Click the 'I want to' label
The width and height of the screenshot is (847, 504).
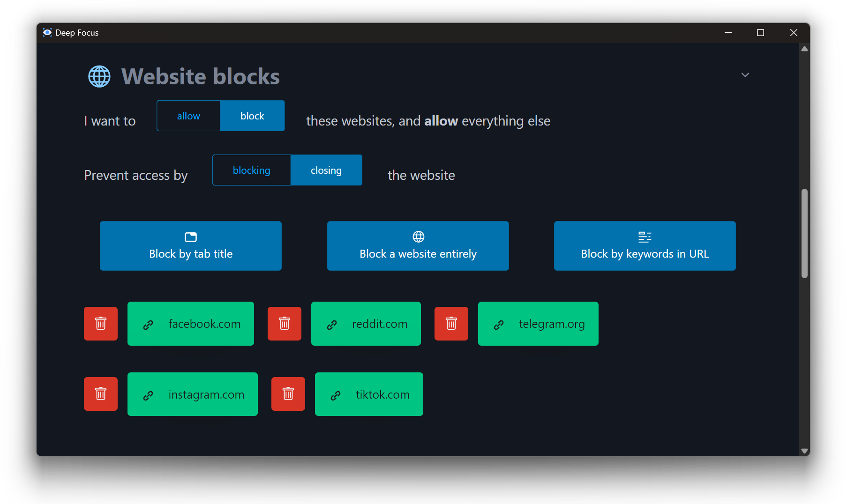coord(110,121)
